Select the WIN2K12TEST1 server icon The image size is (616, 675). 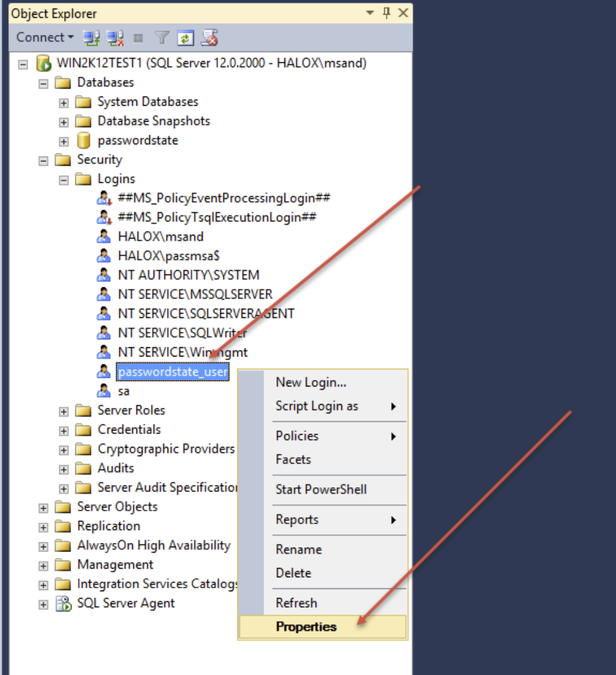click(43, 64)
